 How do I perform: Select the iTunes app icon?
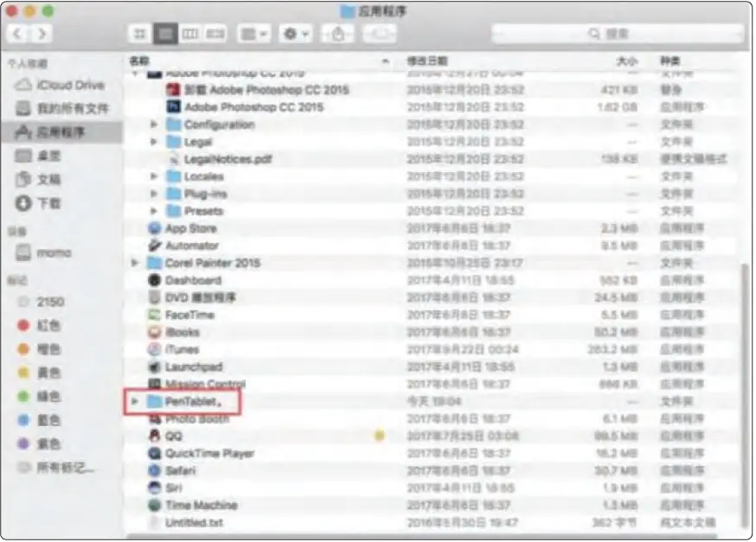(154, 350)
